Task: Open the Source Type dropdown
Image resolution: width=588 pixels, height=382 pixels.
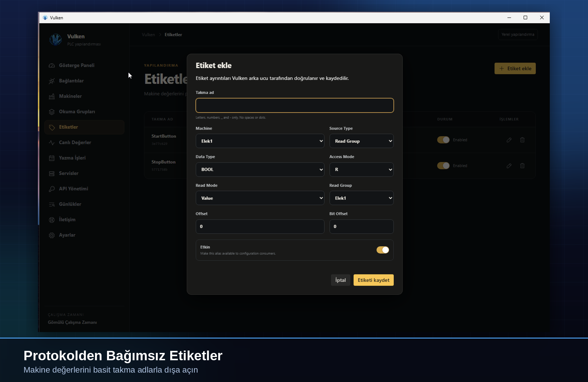Action: 361,141
